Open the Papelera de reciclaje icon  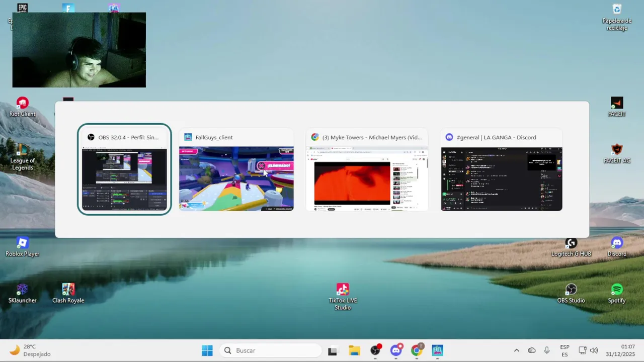click(x=617, y=17)
